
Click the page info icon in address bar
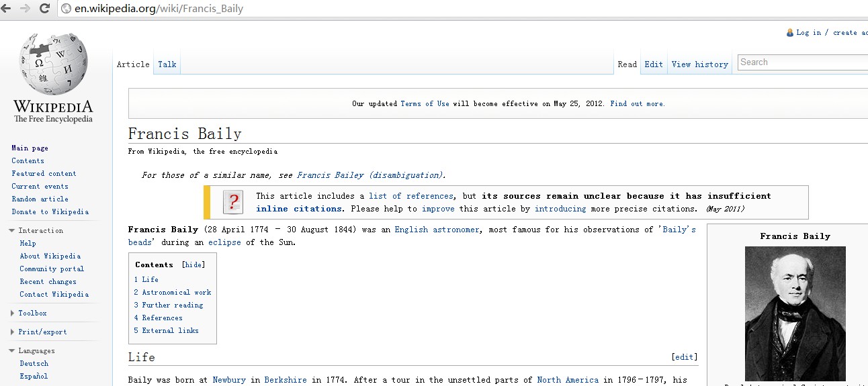66,9
